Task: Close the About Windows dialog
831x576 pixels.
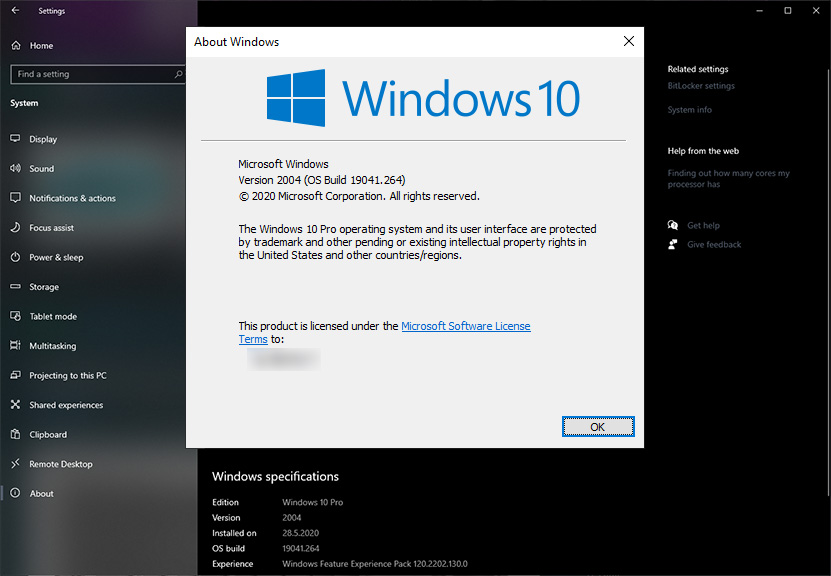Action: (629, 41)
